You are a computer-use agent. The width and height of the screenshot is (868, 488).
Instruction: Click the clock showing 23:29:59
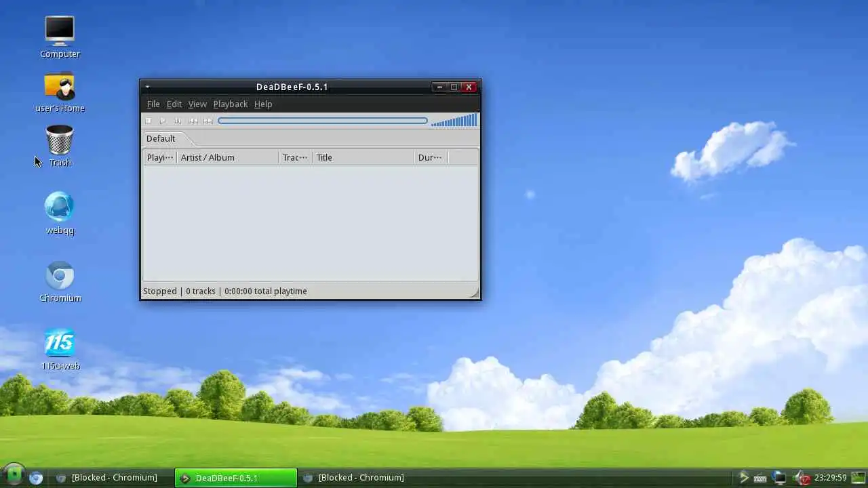[831, 478]
